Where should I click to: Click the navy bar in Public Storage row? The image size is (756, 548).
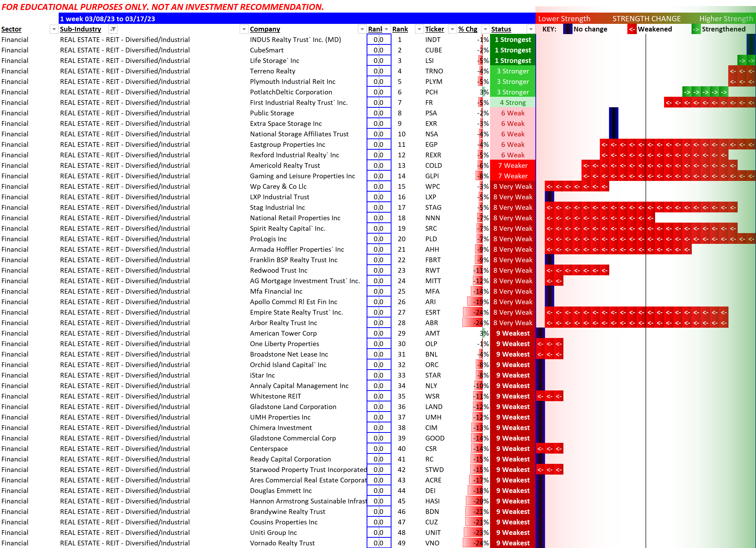click(613, 114)
